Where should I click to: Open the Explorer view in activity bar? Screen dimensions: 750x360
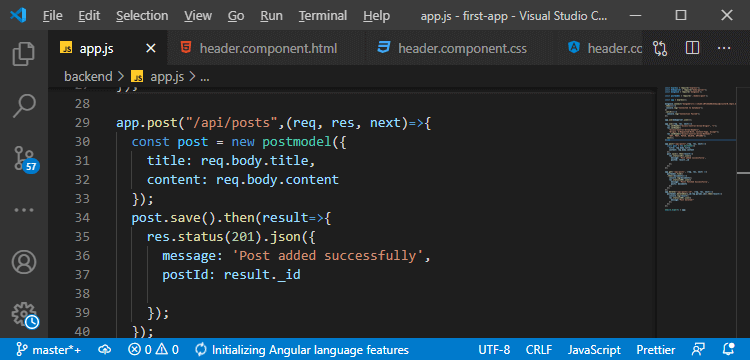pos(23,54)
